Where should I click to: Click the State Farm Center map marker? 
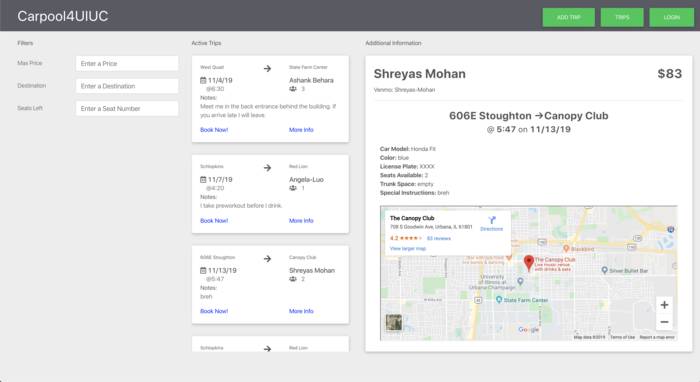click(499, 300)
